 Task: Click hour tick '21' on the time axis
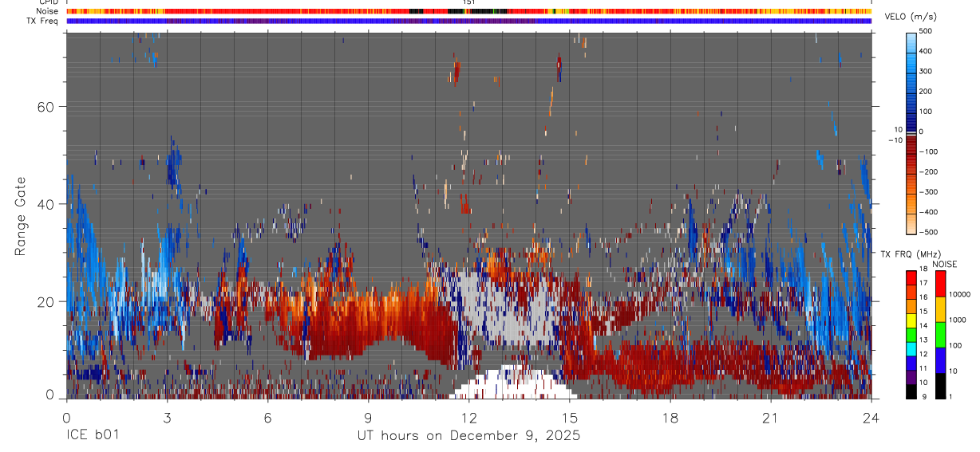(771, 418)
